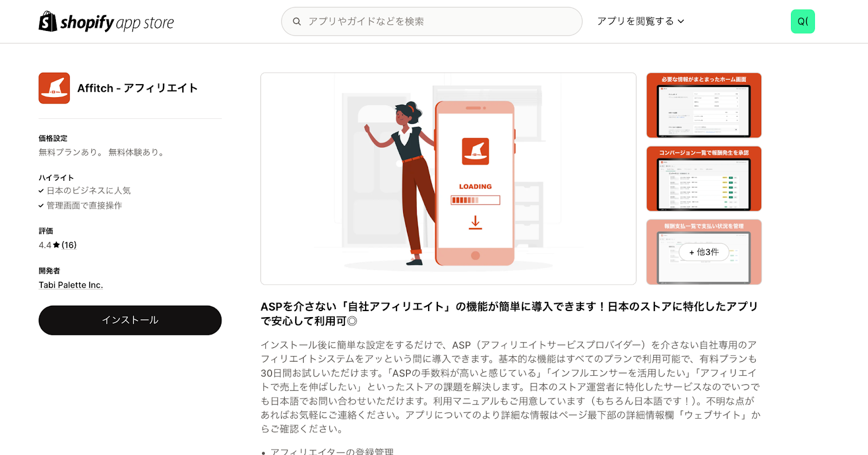Open the Shopify app store logo

(106, 22)
